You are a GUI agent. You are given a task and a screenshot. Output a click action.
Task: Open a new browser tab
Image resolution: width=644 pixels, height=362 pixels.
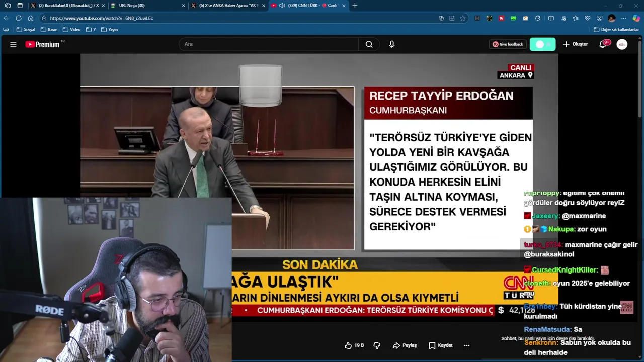[355, 6]
